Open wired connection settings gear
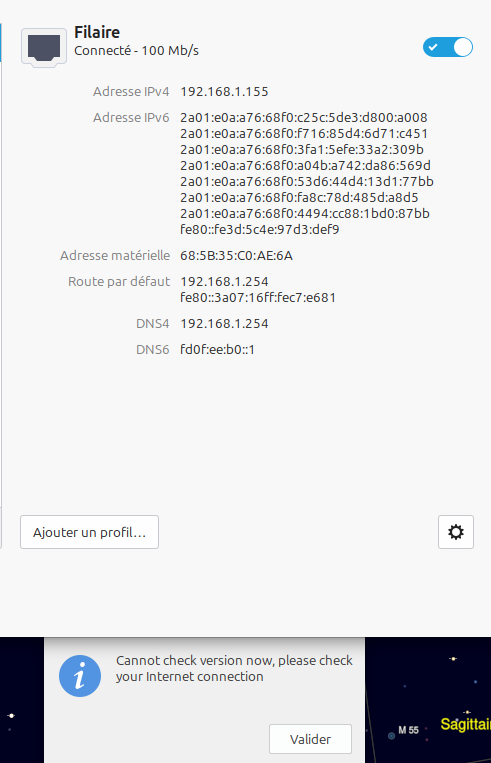 [x=455, y=532]
